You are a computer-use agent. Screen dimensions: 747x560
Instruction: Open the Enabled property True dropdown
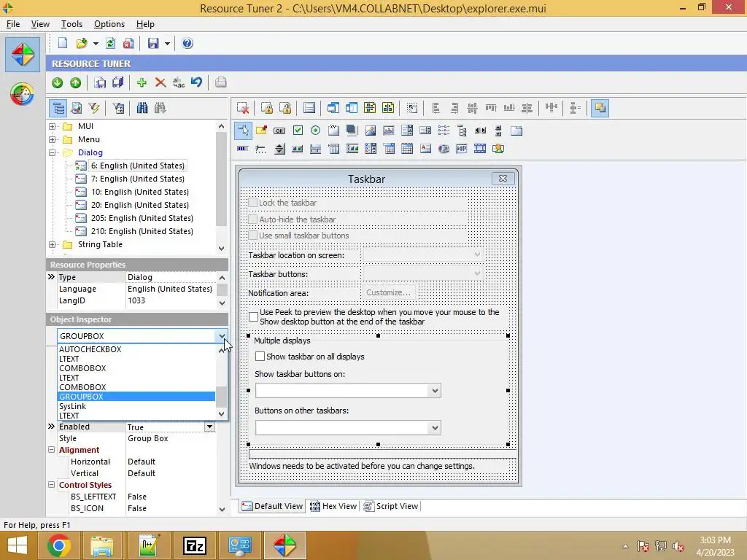click(x=209, y=427)
